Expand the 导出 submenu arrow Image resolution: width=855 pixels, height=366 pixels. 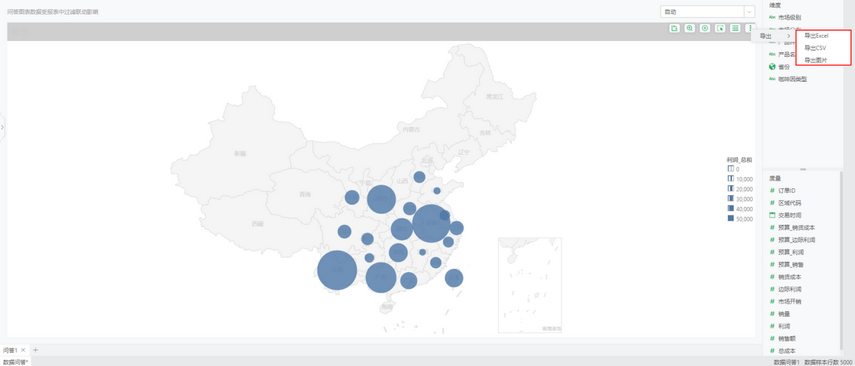pos(788,36)
